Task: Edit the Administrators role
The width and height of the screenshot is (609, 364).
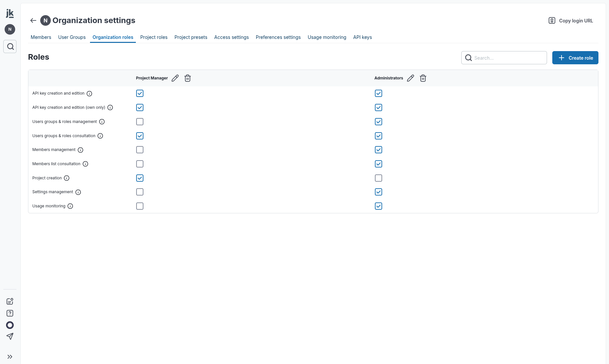Action: [411, 78]
